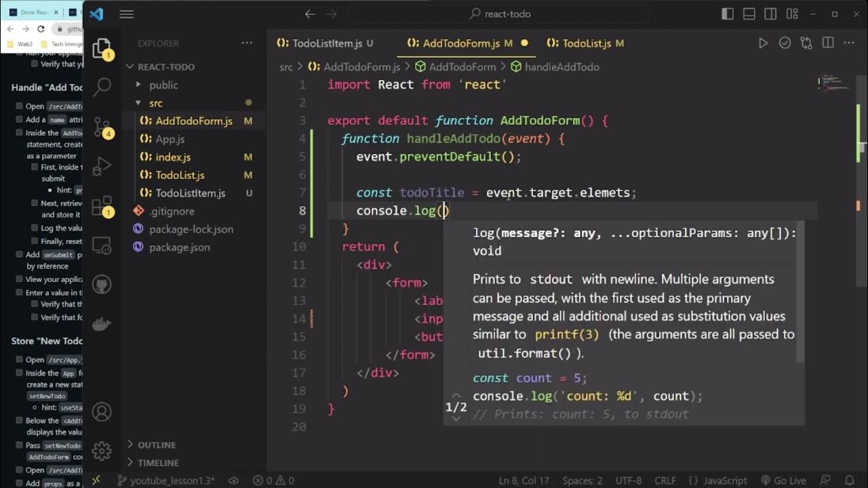Open index.js in the explorer tree
This screenshot has width=868, height=488.
[173, 157]
